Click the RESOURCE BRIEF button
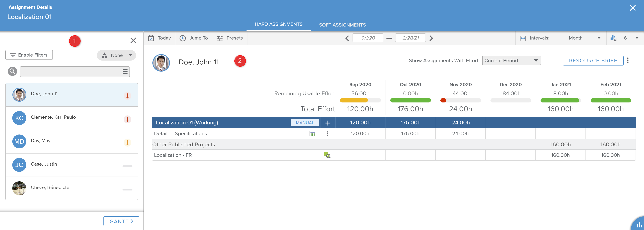644x230 pixels. tap(593, 61)
